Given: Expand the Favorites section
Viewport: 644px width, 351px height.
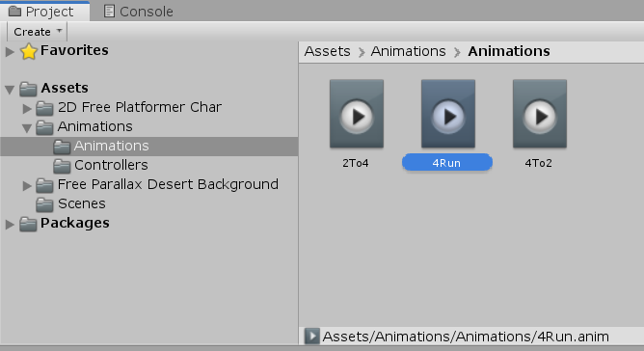Looking at the screenshot, I should [x=10, y=52].
